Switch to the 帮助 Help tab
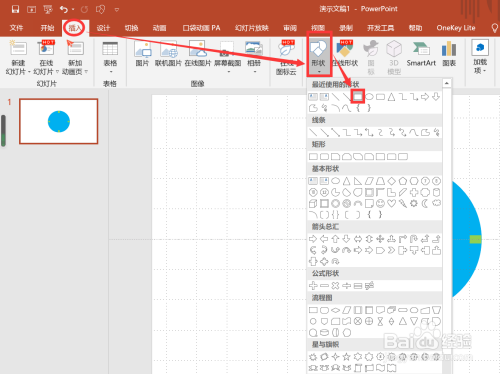The height and width of the screenshot is (374, 500). [415, 28]
